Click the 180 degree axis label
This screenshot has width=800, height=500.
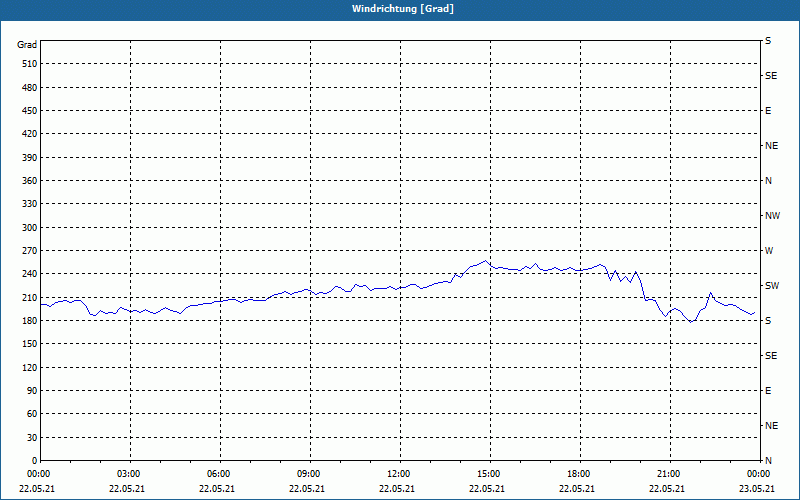click(30, 320)
